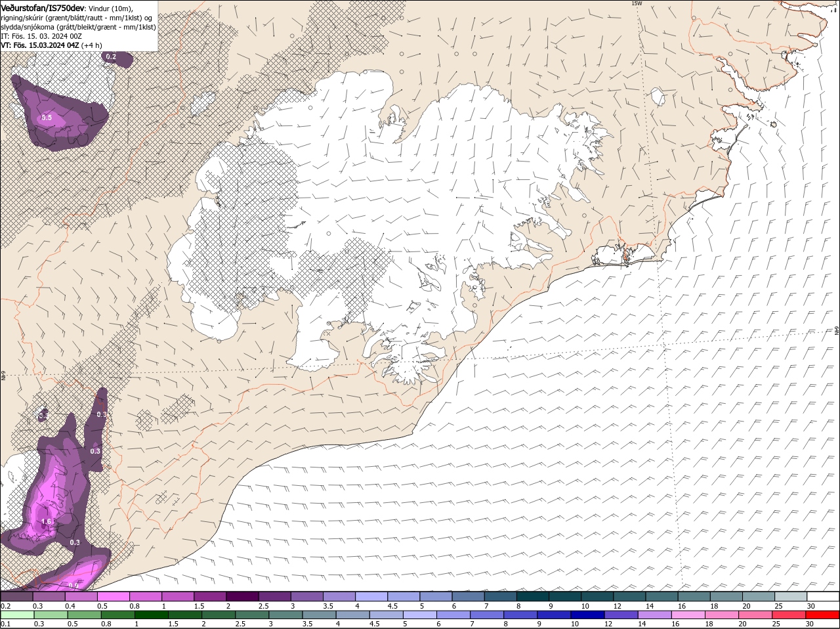Screen dimensions: 840x629
Task: Pick the darkest purple 2–2.5 snow scale swatch
Action: [x=242, y=597]
